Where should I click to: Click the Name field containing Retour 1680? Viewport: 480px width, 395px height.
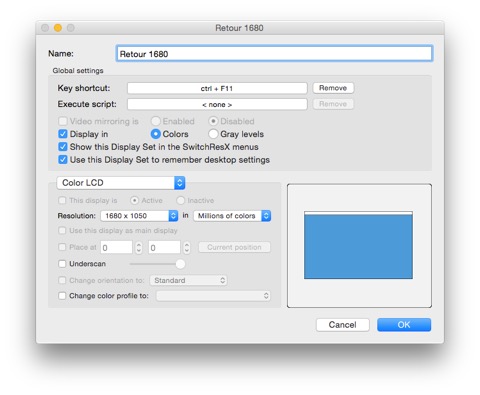pyautogui.click(x=274, y=54)
